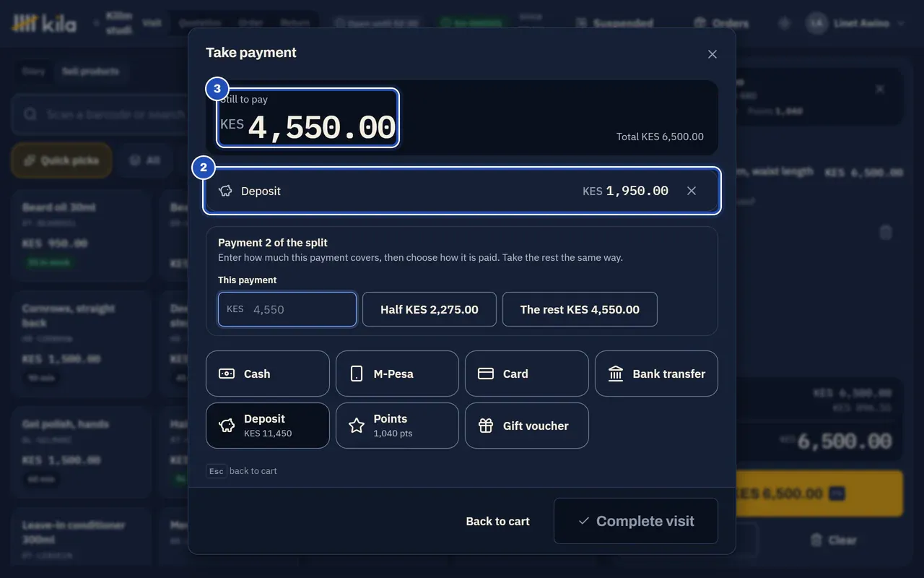Choose The rest KES 4,550.00
This screenshot has width=924, height=578.
point(580,309)
